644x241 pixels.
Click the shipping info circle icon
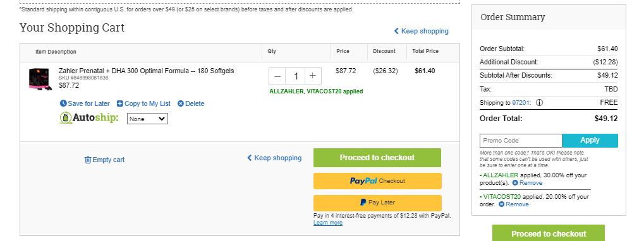(540, 103)
